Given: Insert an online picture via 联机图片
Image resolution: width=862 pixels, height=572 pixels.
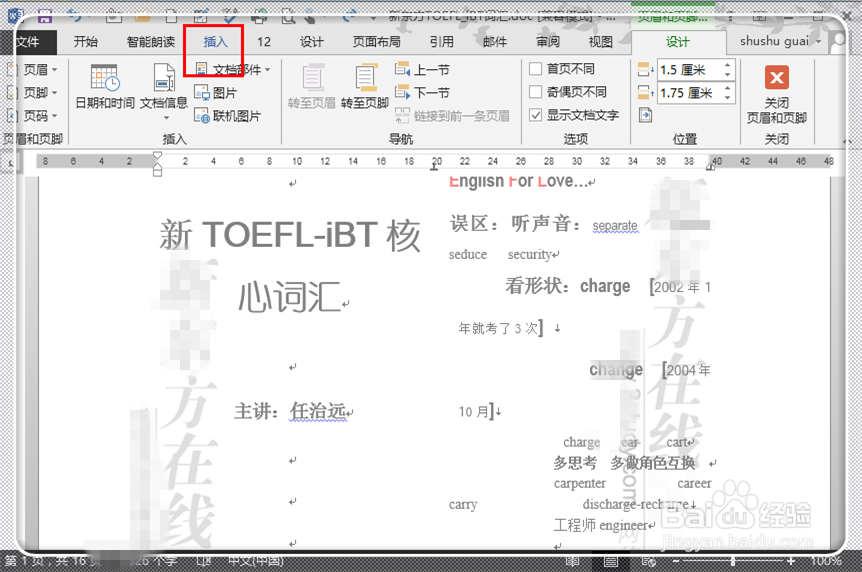Looking at the screenshot, I should 228,116.
